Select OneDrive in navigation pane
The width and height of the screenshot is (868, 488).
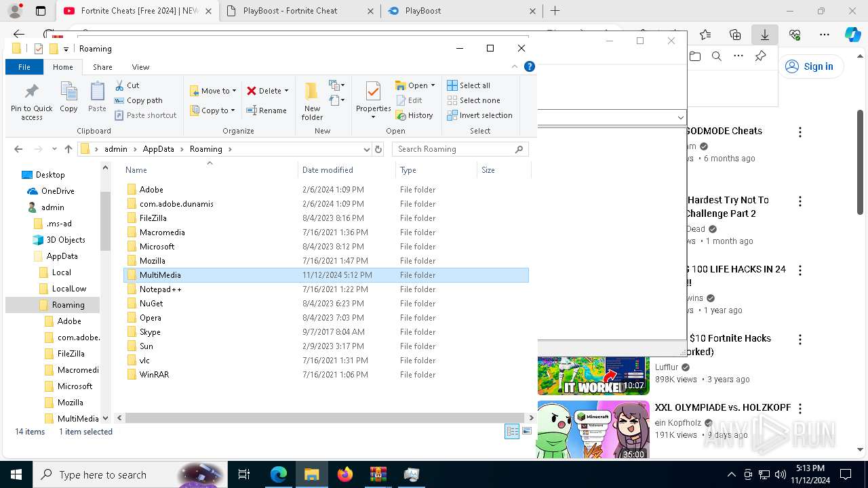[x=58, y=191]
